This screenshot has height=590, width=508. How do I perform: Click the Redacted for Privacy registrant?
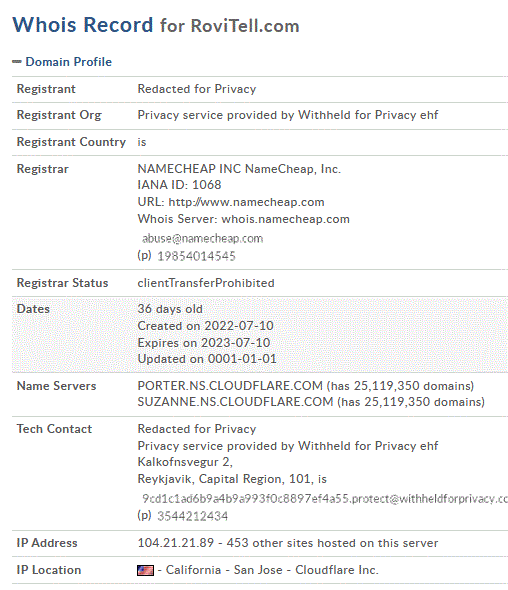[196, 89]
